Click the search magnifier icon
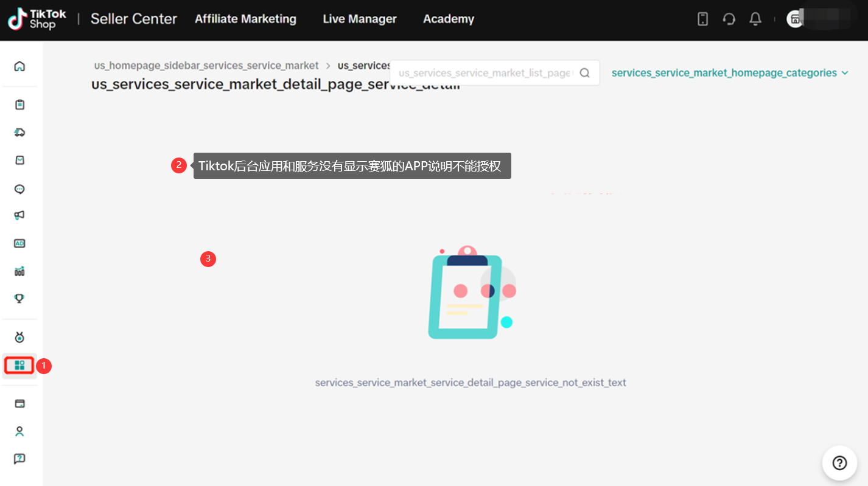The image size is (868, 486). click(584, 73)
